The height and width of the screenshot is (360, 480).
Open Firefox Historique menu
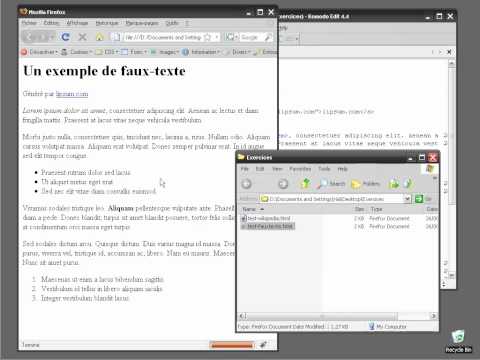(x=107, y=23)
